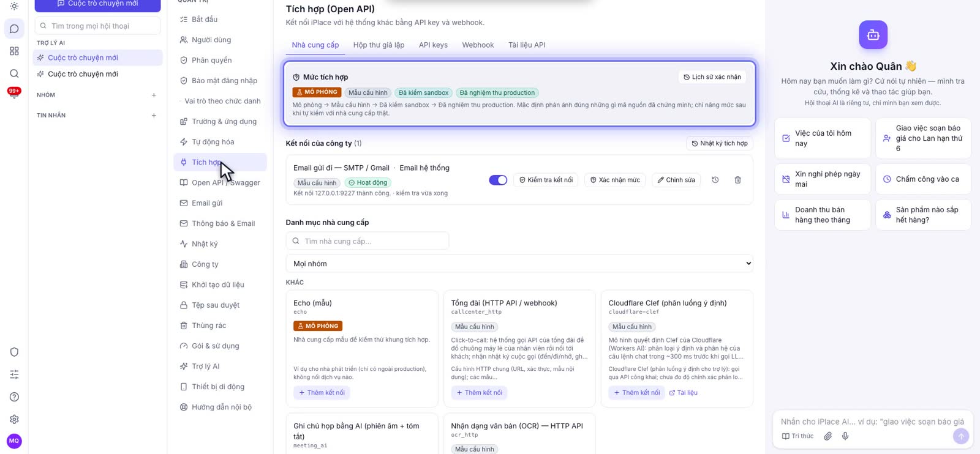980x454 pixels.
Task: Open the Mọi nhóm dropdown
Action: tap(519, 264)
